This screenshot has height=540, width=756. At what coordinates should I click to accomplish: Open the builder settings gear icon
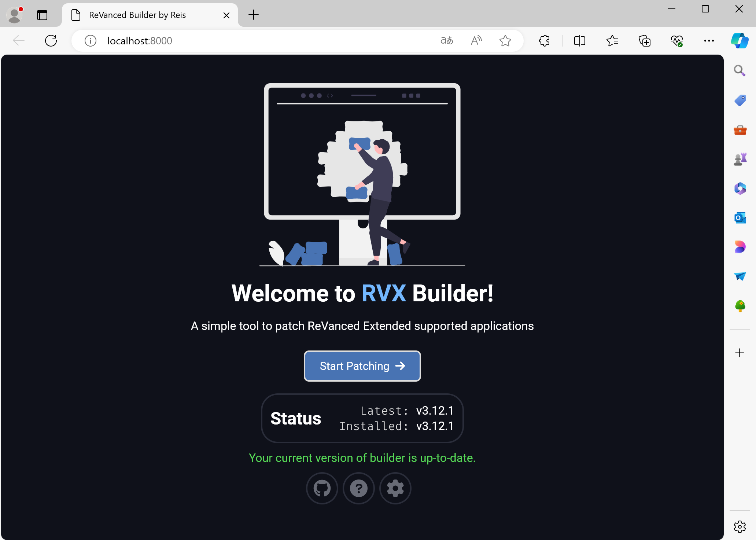point(395,488)
